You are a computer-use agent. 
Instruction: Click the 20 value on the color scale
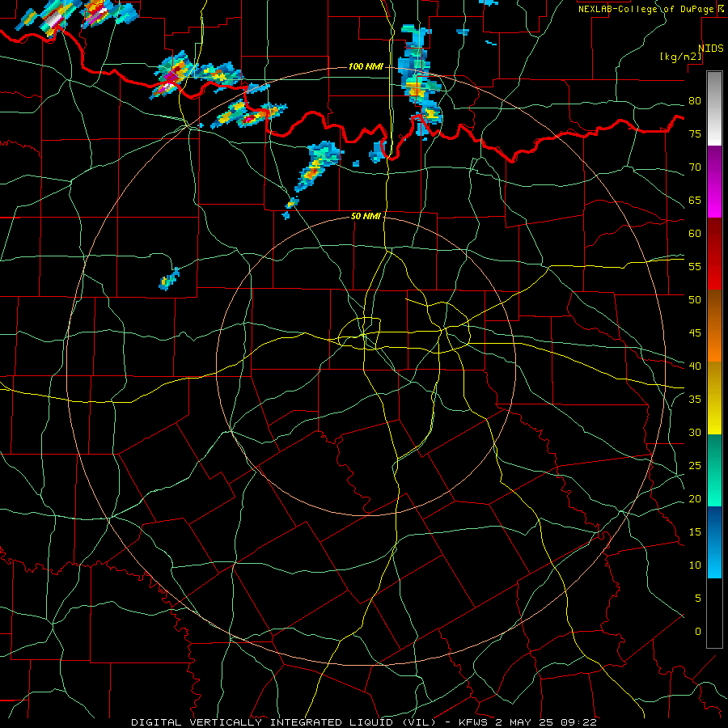click(695, 498)
